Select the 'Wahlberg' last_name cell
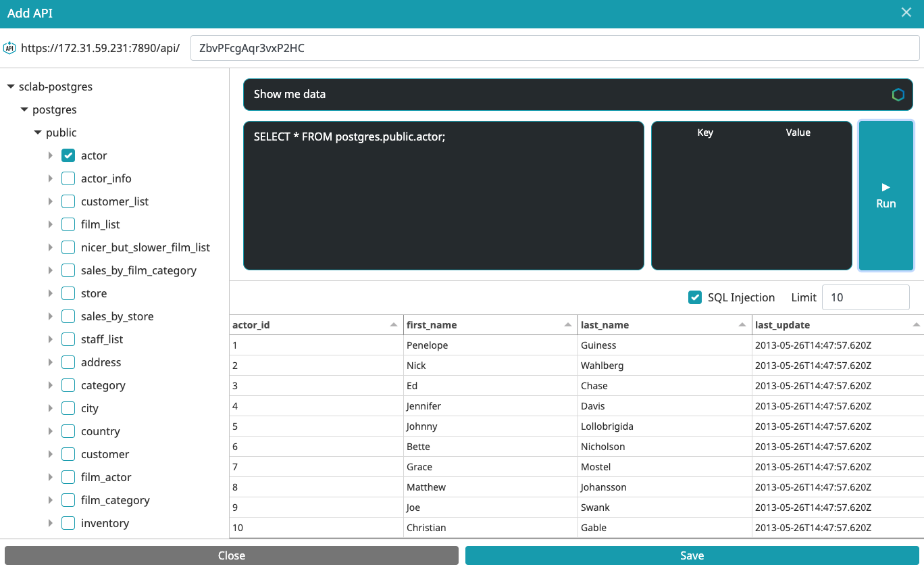Viewport: 924px width, 571px height. [665, 366]
